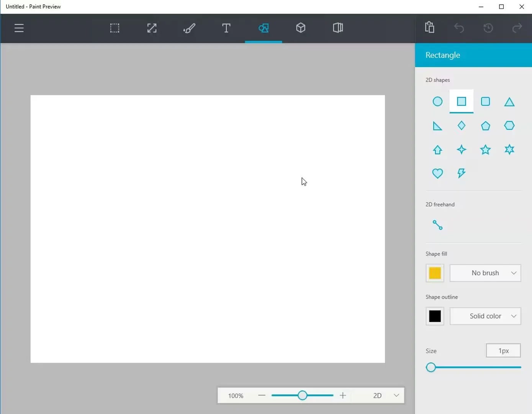Viewport: 532px width, 414px height.
Task: Pick the rounded rectangle shape
Action: [x=485, y=102]
